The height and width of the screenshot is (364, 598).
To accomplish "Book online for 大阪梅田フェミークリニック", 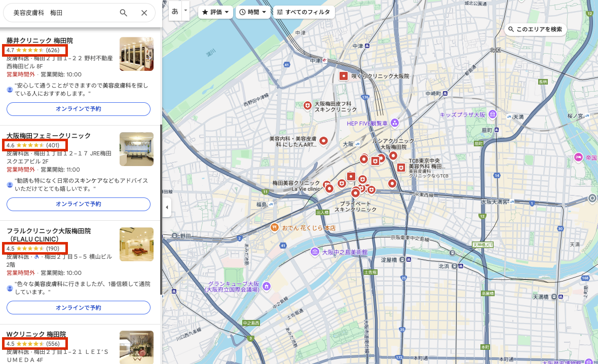I will click(x=79, y=205).
